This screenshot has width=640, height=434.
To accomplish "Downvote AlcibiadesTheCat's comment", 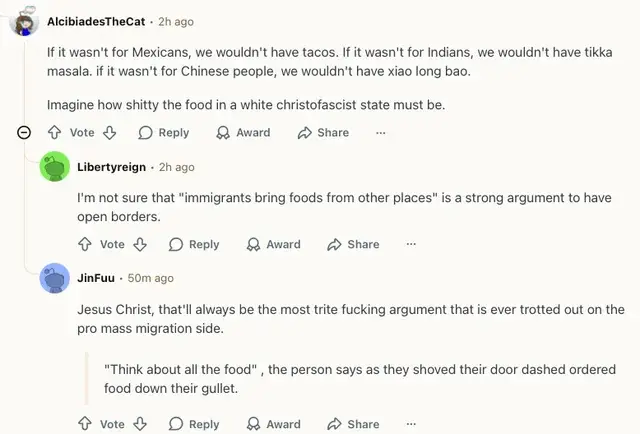I will click(x=110, y=133).
